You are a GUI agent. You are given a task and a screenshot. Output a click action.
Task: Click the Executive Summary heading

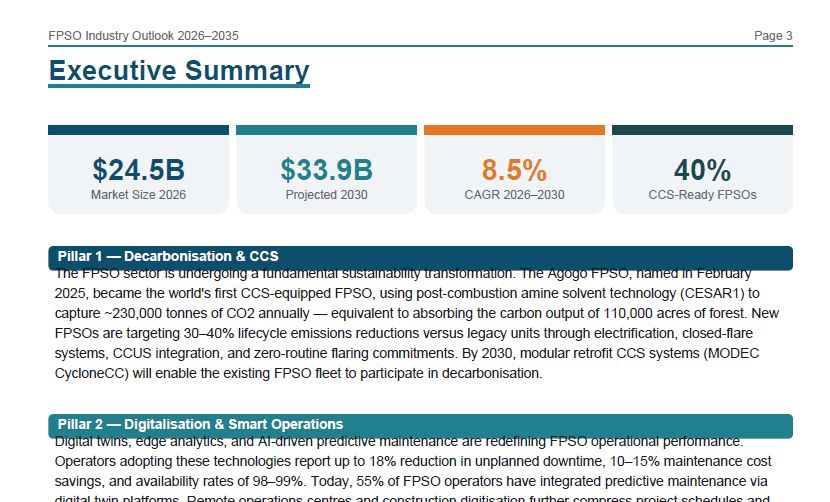coord(179,71)
